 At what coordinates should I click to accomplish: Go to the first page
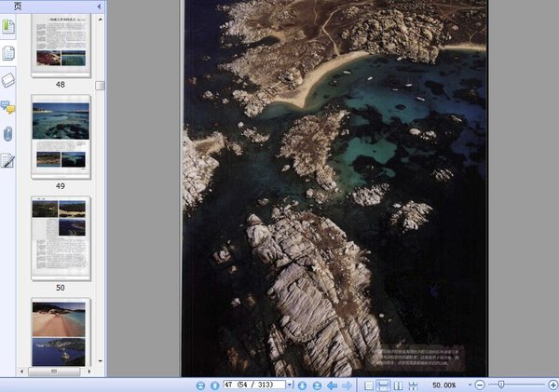(x=201, y=385)
